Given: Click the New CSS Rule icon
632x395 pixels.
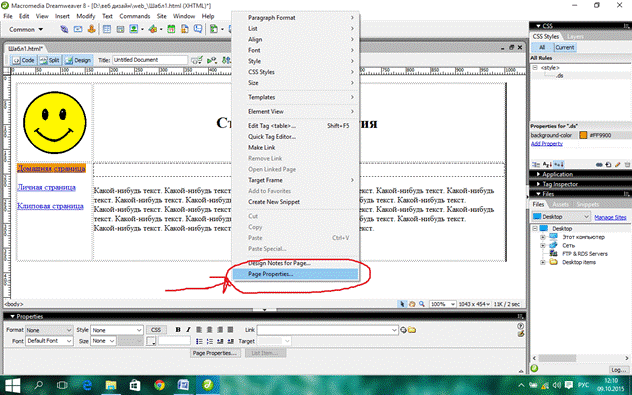Looking at the screenshot, I should pyautogui.click(x=608, y=164).
